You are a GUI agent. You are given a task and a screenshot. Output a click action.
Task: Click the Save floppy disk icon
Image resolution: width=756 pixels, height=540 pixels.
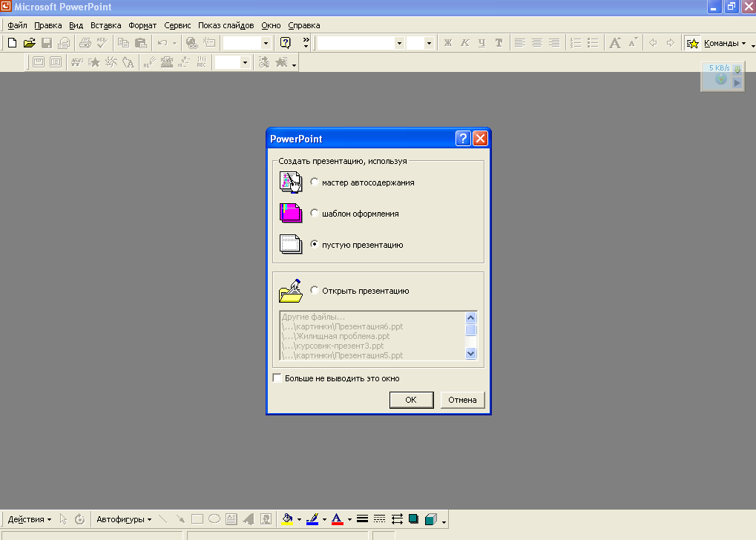click(47, 43)
